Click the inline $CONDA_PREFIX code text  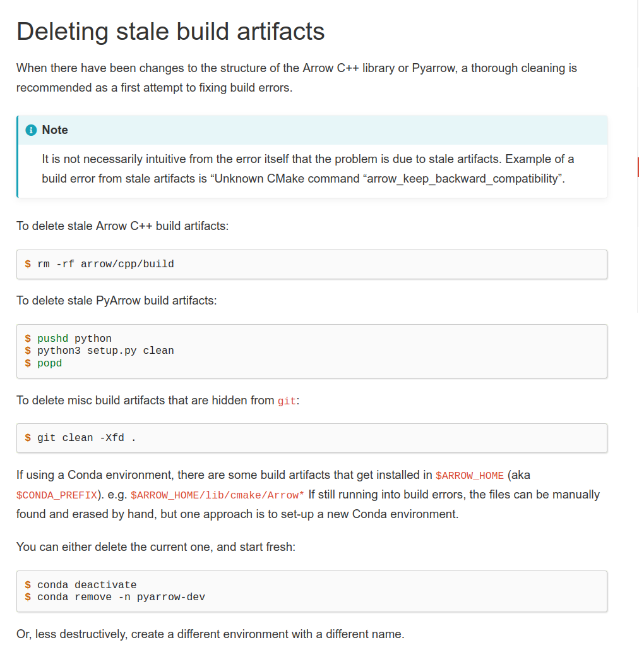click(x=57, y=495)
